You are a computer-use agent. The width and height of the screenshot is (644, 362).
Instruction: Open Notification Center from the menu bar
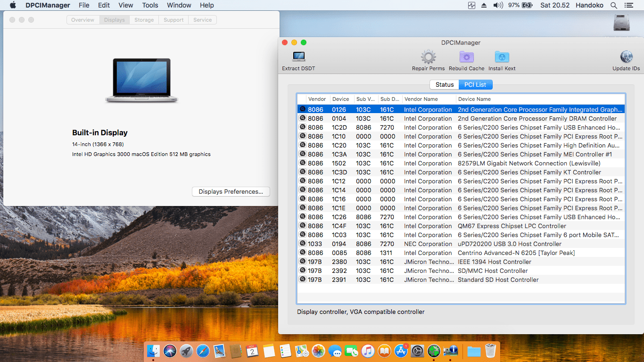click(x=628, y=5)
